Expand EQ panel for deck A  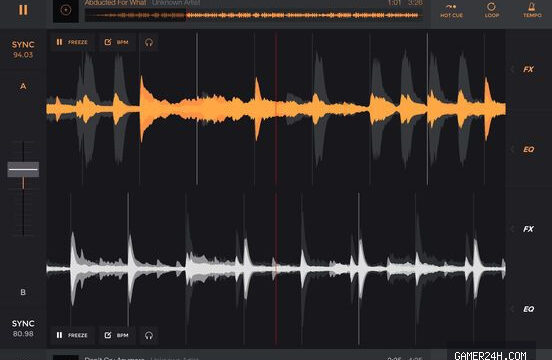[x=528, y=150]
